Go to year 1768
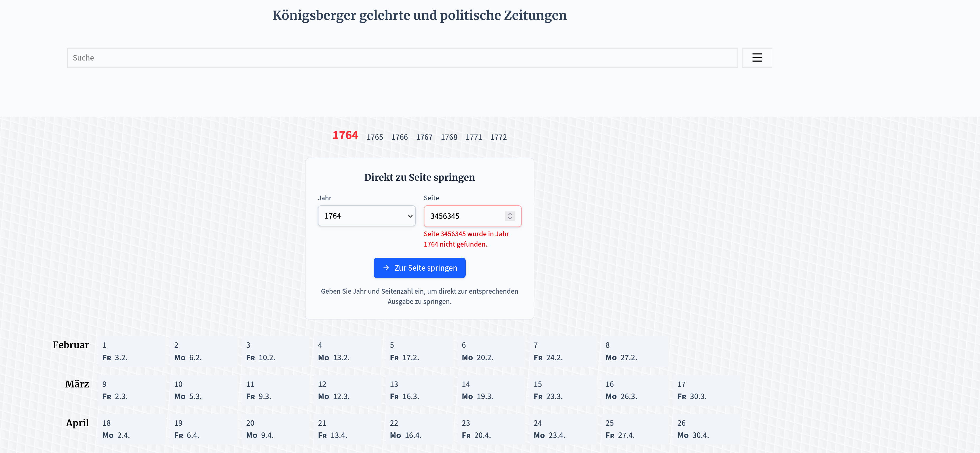Image resolution: width=980 pixels, height=453 pixels. (x=449, y=137)
